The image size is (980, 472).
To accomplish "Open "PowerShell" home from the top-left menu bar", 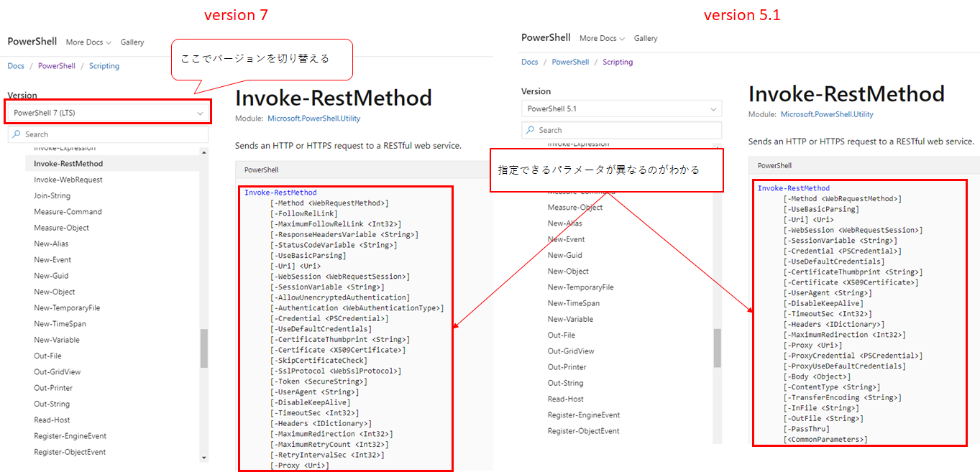I will click(32, 42).
